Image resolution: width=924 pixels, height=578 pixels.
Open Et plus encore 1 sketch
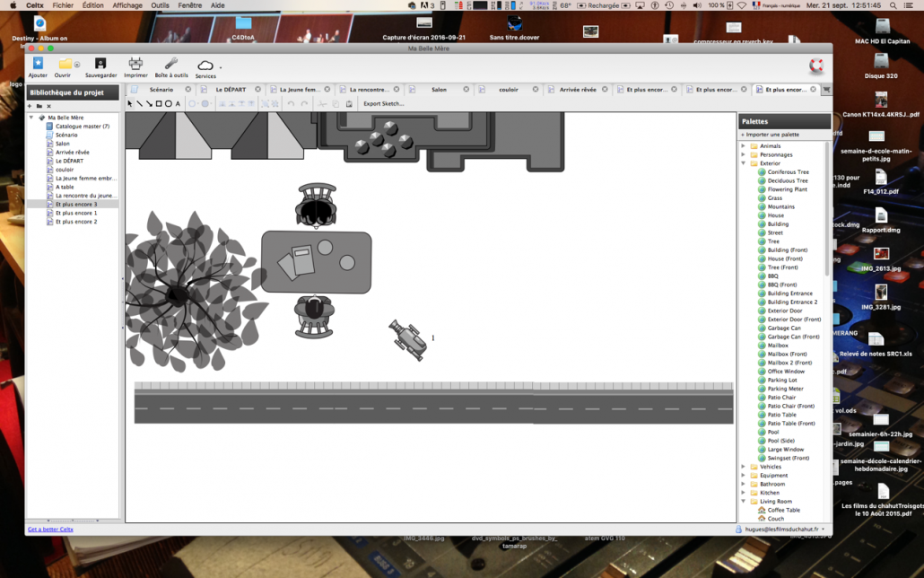click(x=76, y=213)
